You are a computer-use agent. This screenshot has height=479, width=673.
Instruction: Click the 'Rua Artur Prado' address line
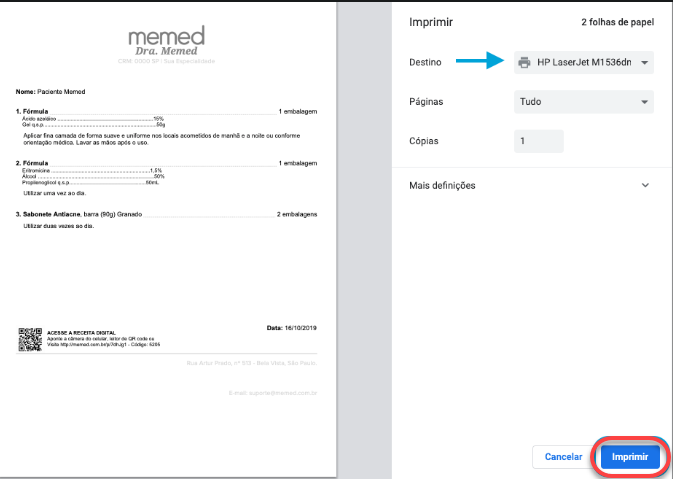click(x=252, y=363)
